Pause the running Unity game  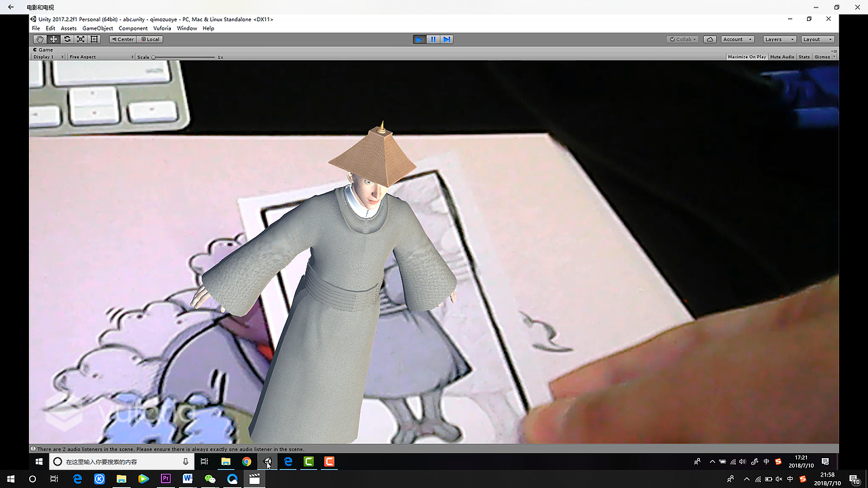click(433, 39)
